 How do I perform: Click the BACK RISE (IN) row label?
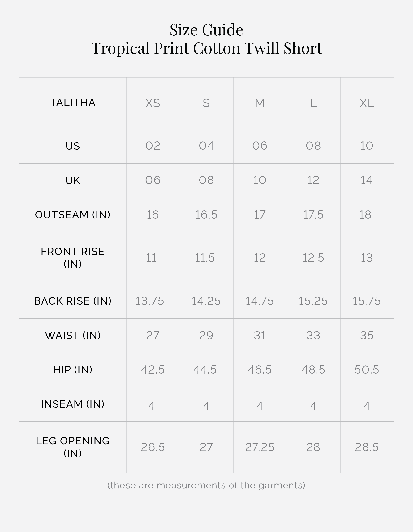[73, 301]
